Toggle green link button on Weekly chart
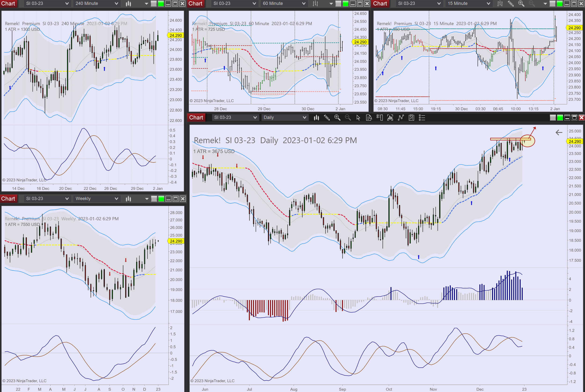This screenshot has height=392, width=585. click(x=161, y=199)
